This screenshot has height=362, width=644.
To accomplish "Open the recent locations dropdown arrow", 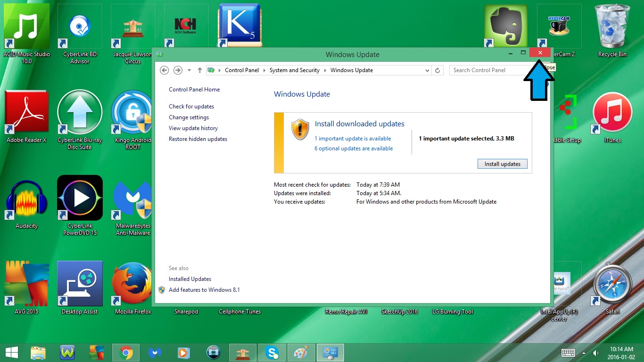I will tap(189, 70).
